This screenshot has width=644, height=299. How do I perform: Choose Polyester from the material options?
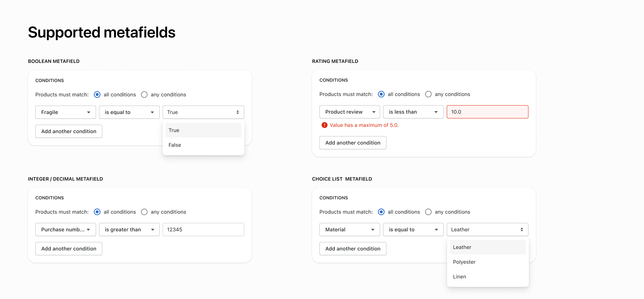coord(488,262)
